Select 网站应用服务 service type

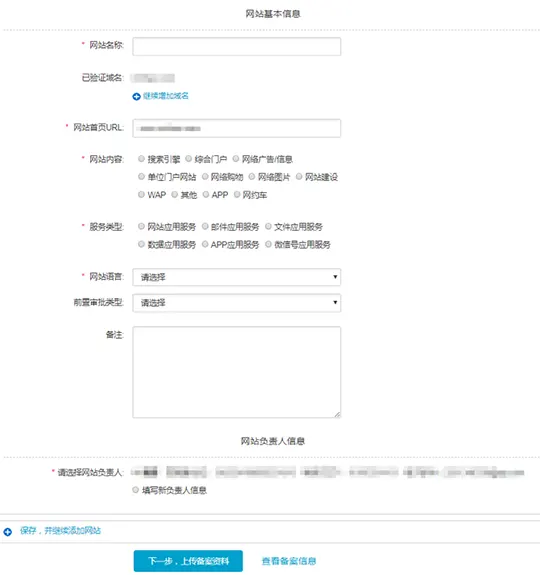(141, 226)
